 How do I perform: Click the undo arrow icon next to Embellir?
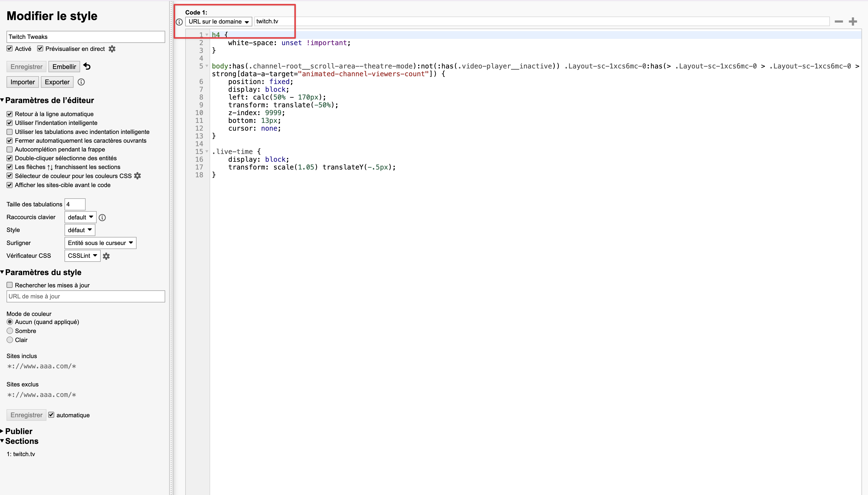[87, 66]
